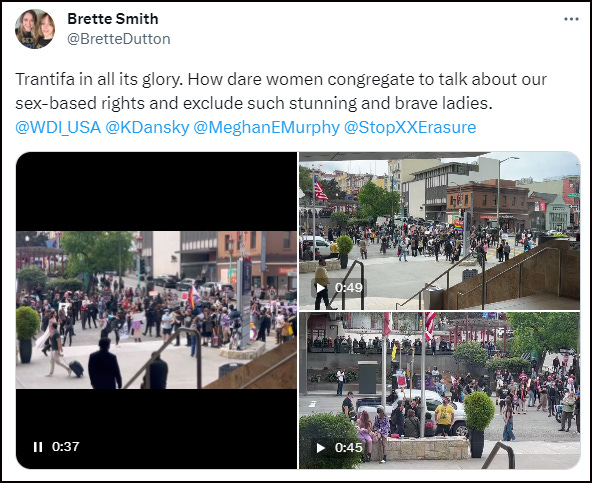Screen dimensions: 592x483
Task: Click the black letterbox area above left video
Action: coord(156,191)
